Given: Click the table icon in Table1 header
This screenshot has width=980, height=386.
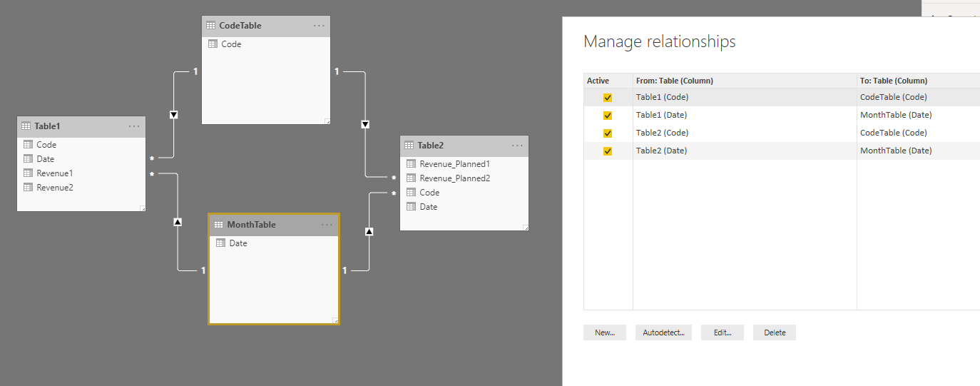Looking at the screenshot, I should click(26, 126).
